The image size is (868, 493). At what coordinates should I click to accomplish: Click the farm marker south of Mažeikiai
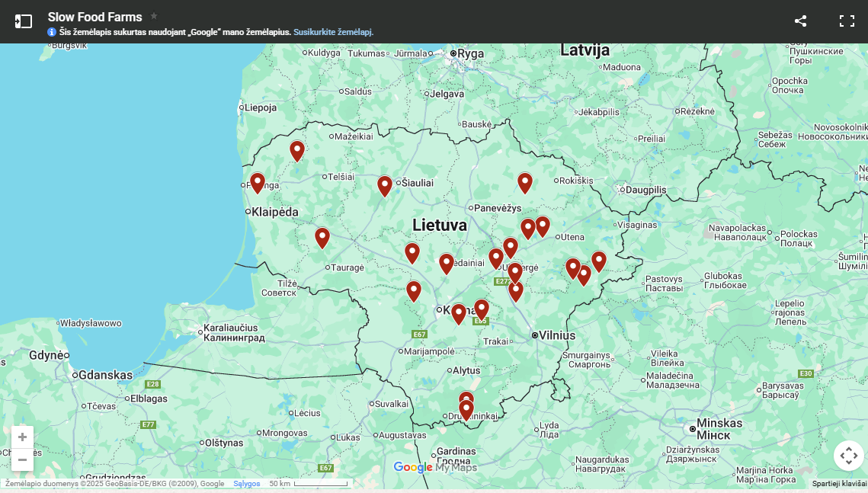[x=297, y=150]
